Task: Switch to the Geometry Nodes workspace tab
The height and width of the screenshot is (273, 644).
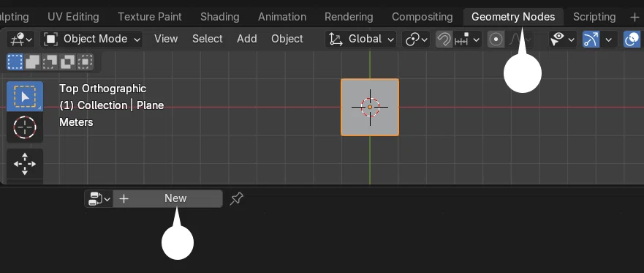Action: [513, 17]
